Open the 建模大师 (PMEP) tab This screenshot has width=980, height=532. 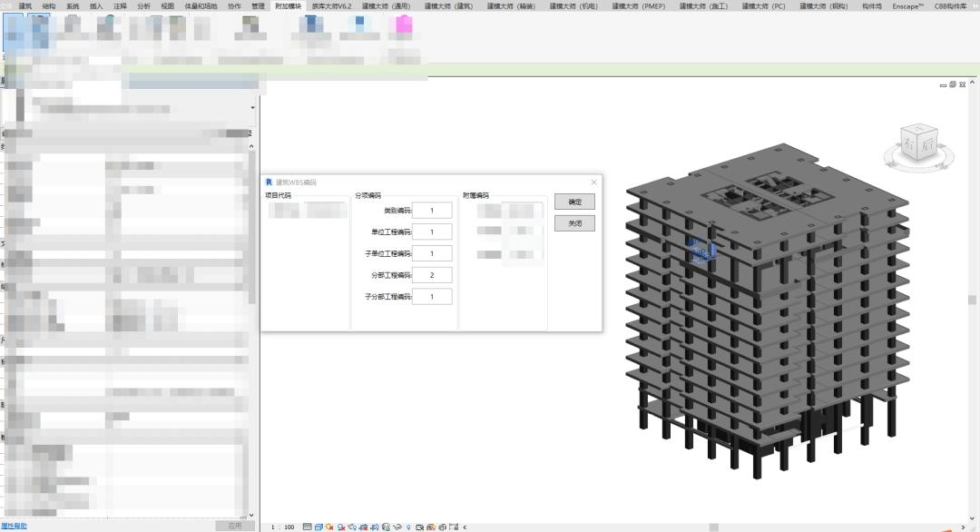pos(639,5)
